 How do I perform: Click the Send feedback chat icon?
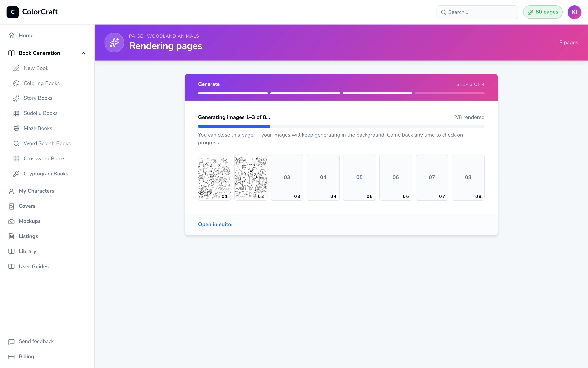tap(11, 342)
